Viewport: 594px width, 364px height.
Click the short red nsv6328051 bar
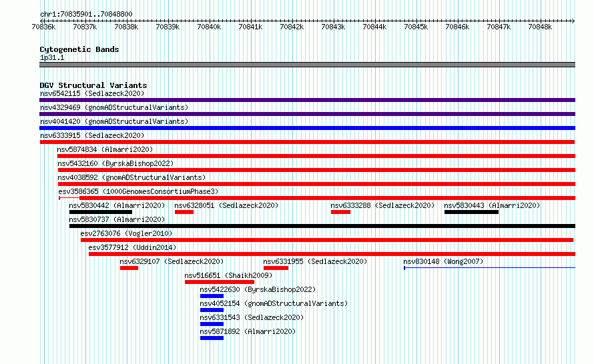click(184, 212)
